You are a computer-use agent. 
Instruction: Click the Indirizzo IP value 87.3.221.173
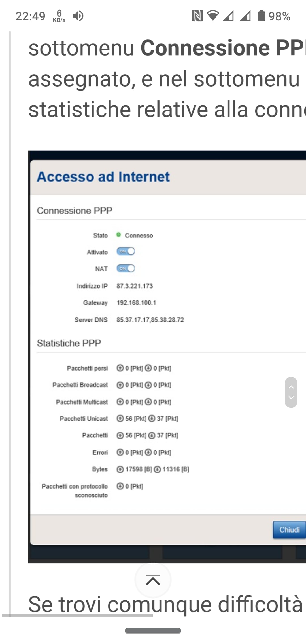point(135,286)
